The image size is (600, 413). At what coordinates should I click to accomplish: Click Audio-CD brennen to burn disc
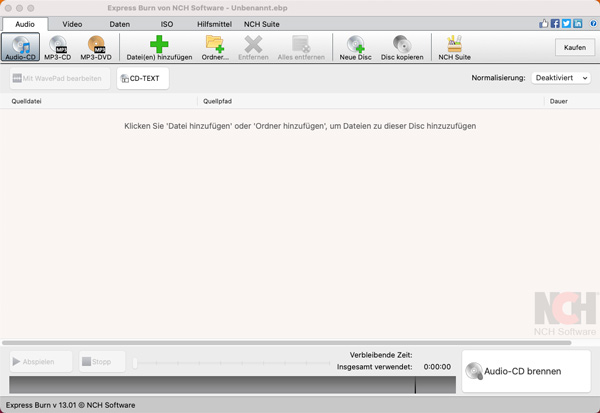click(x=526, y=371)
